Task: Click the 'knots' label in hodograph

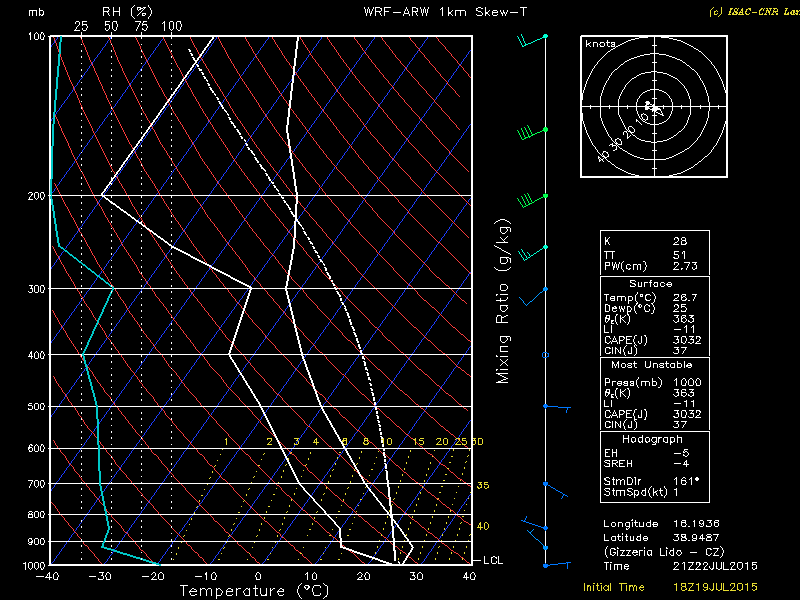Action: [600, 44]
